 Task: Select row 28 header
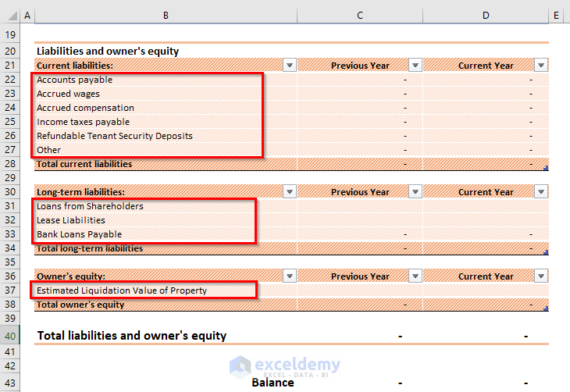click(10, 164)
